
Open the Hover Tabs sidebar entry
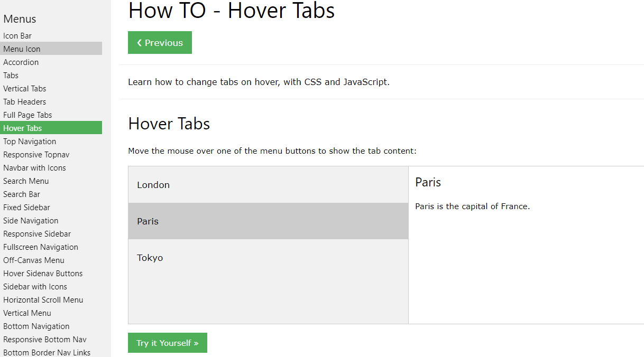(x=23, y=128)
